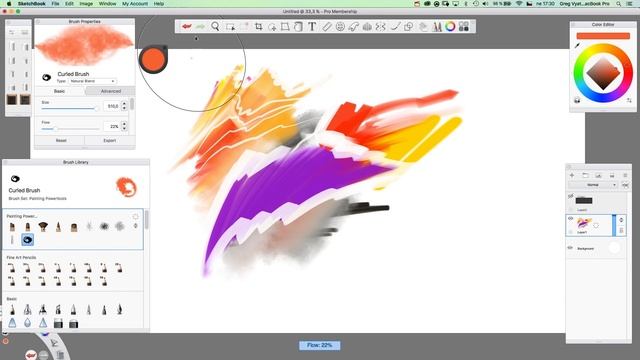Image resolution: width=640 pixels, height=360 pixels.
Task: Click Add Layer plus icon in Layers panel
Action: [x=572, y=175]
